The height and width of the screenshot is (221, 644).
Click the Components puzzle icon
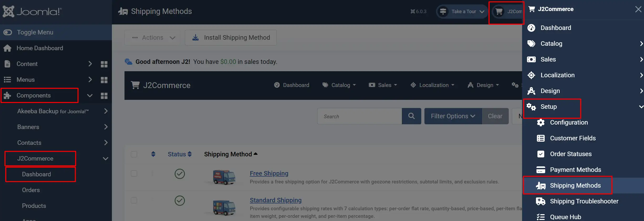(x=7, y=95)
